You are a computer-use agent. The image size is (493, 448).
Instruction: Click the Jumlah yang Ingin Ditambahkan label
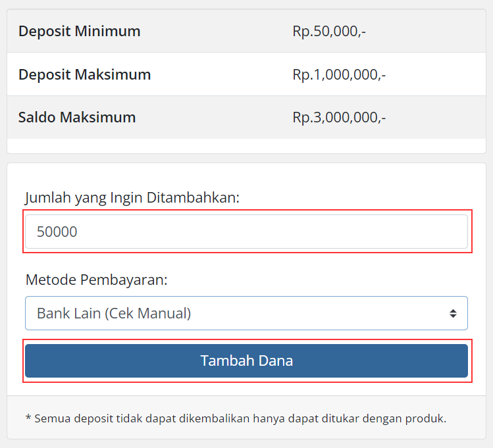coord(132,197)
